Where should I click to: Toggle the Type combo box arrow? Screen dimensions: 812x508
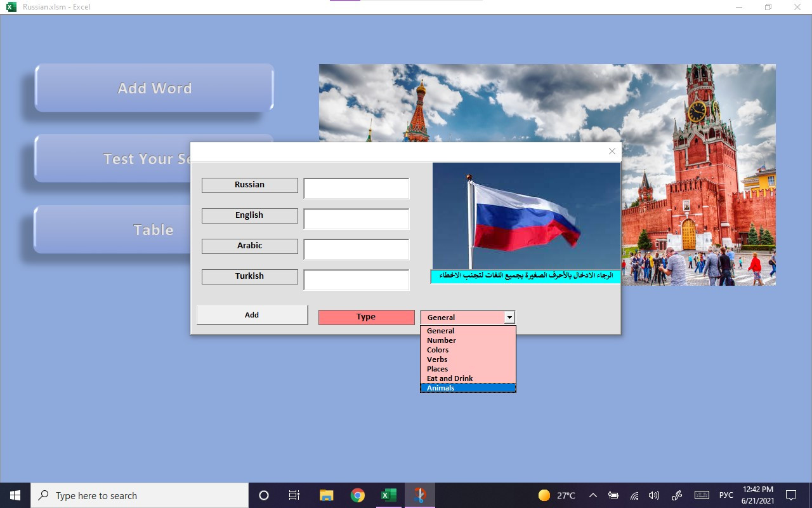[509, 317]
